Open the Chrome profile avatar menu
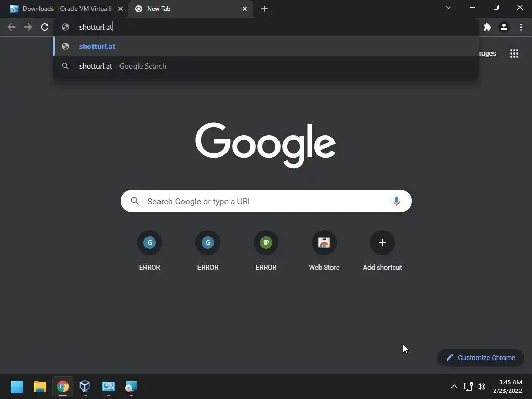 click(504, 27)
